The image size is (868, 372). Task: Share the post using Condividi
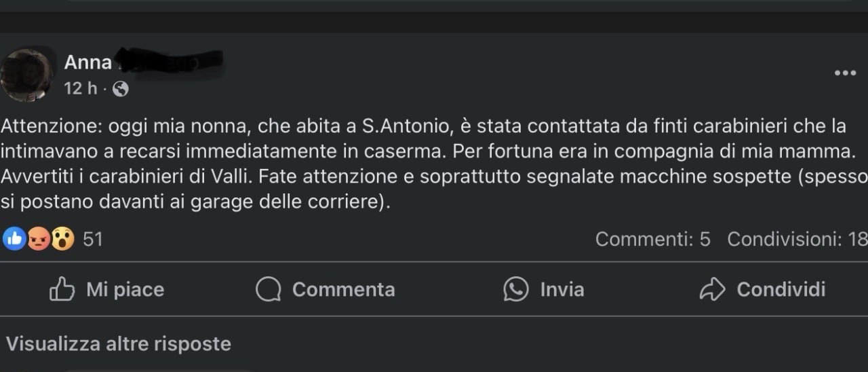pos(781,290)
